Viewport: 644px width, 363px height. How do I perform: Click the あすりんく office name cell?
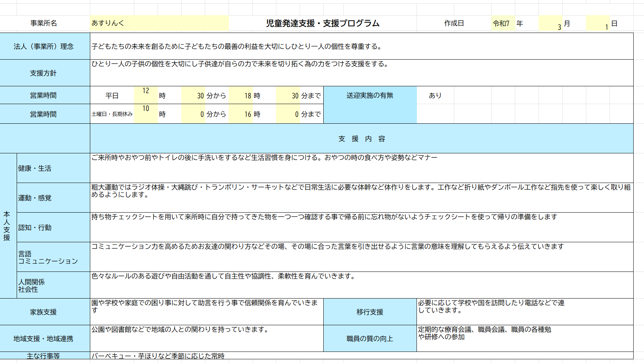159,23
